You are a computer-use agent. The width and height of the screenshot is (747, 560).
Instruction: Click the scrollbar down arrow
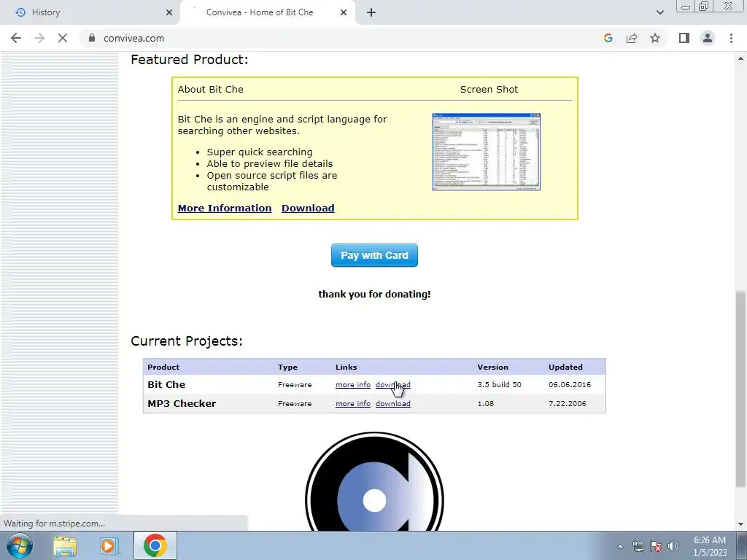click(x=740, y=524)
